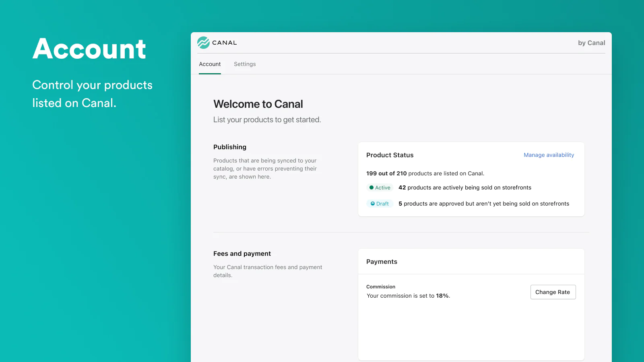Click the 'Fees and payment' heading
The height and width of the screenshot is (362, 644).
pyautogui.click(x=242, y=254)
